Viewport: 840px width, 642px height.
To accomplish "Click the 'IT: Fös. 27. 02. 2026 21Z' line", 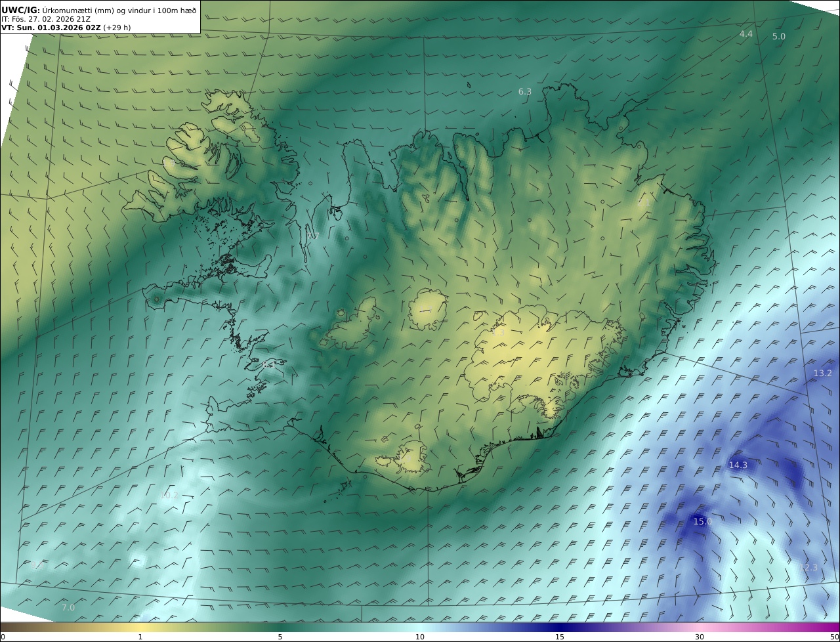I will point(46,19).
